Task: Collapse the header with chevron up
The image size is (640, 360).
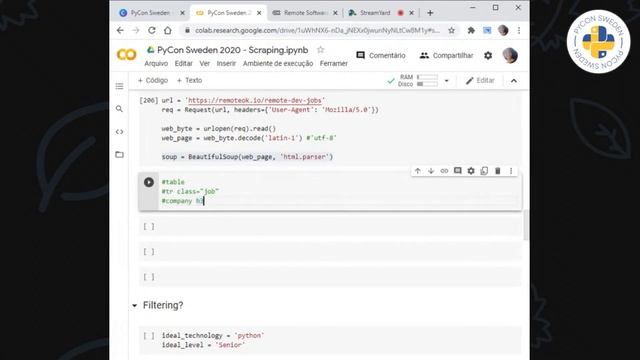Action: 514,81
